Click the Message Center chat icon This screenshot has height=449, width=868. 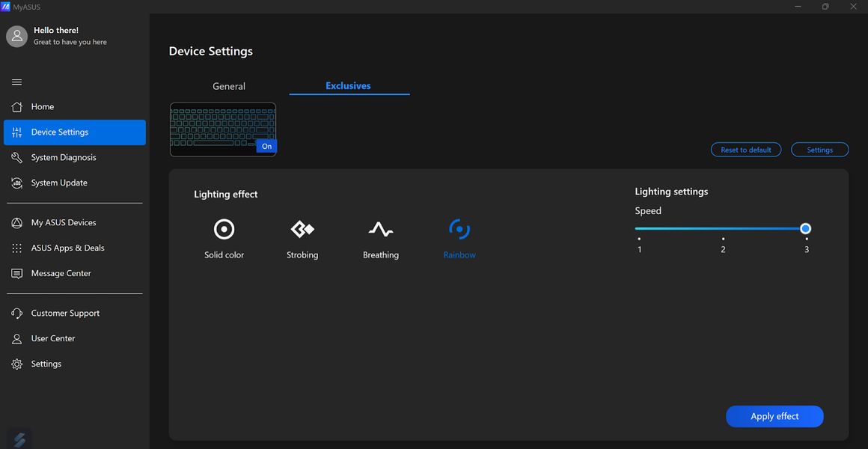[x=17, y=273]
